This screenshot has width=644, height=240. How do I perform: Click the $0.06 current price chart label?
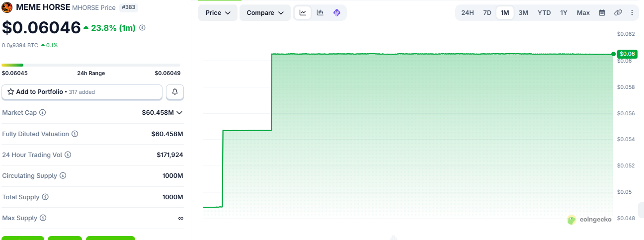point(627,54)
